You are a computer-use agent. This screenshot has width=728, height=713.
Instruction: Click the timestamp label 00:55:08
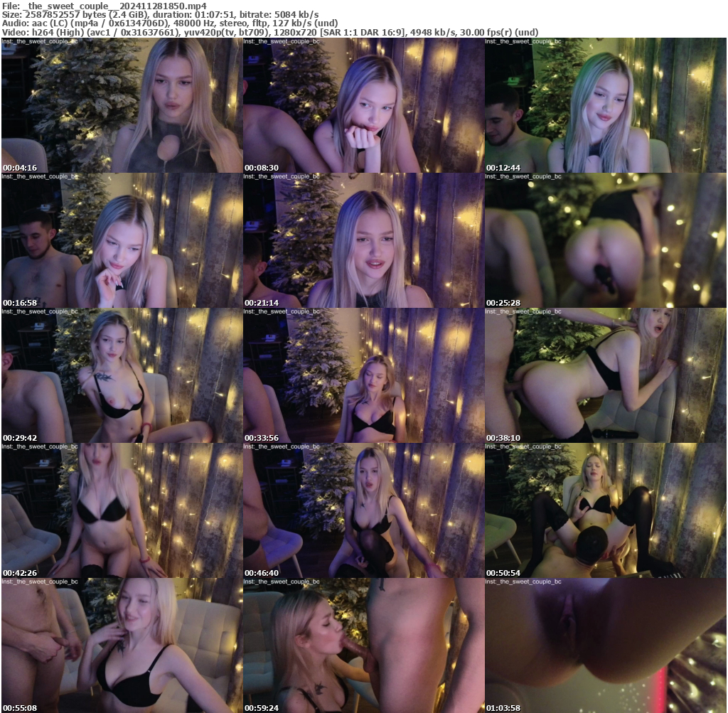tap(19, 706)
